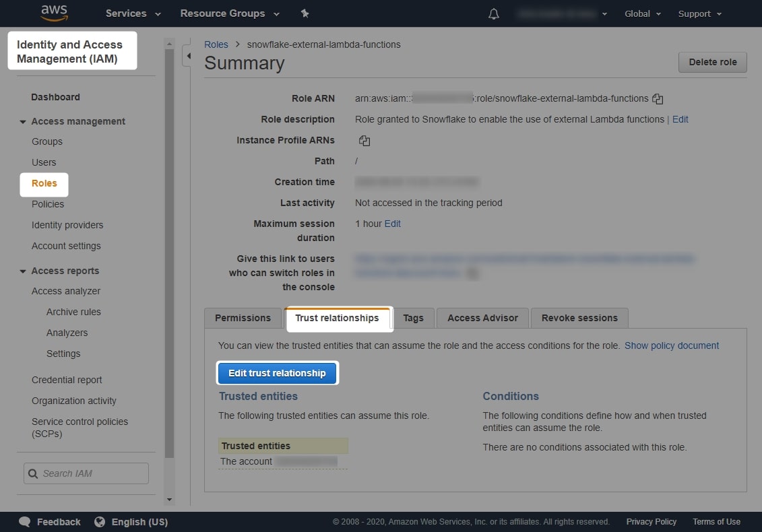Image resolution: width=762 pixels, height=532 pixels.
Task: Switch to the Access Advisor tab
Action: click(482, 319)
